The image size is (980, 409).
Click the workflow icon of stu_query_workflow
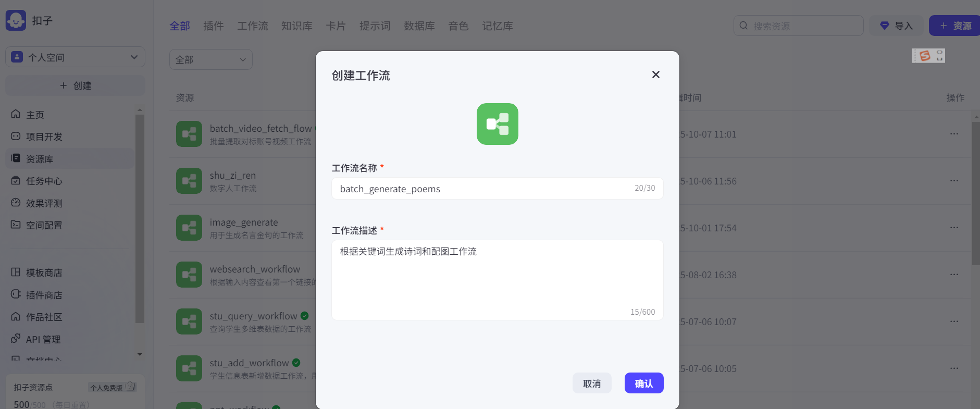pyautogui.click(x=189, y=321)
